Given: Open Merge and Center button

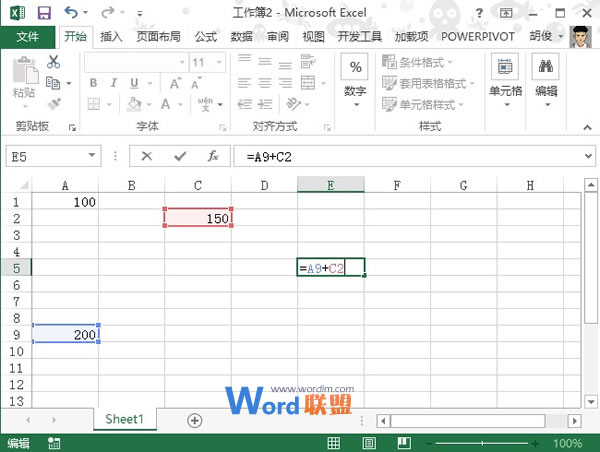Looking at the screenshot, I should coord(308,83).
